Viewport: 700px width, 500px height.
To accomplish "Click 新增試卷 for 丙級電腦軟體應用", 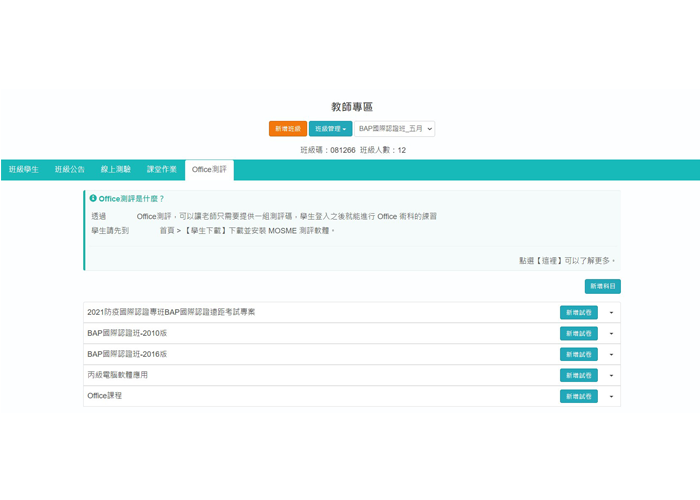I will click(x=579, y=375).
